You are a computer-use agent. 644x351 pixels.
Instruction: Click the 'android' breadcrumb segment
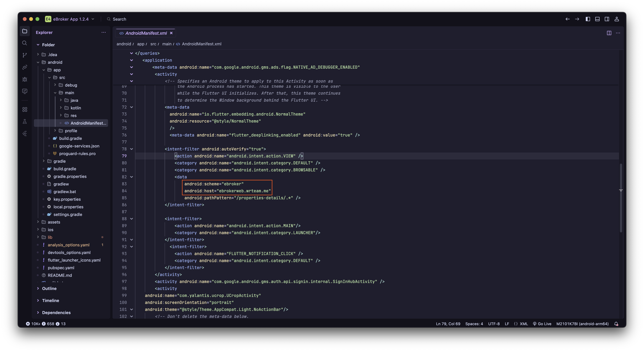(124, 44)
